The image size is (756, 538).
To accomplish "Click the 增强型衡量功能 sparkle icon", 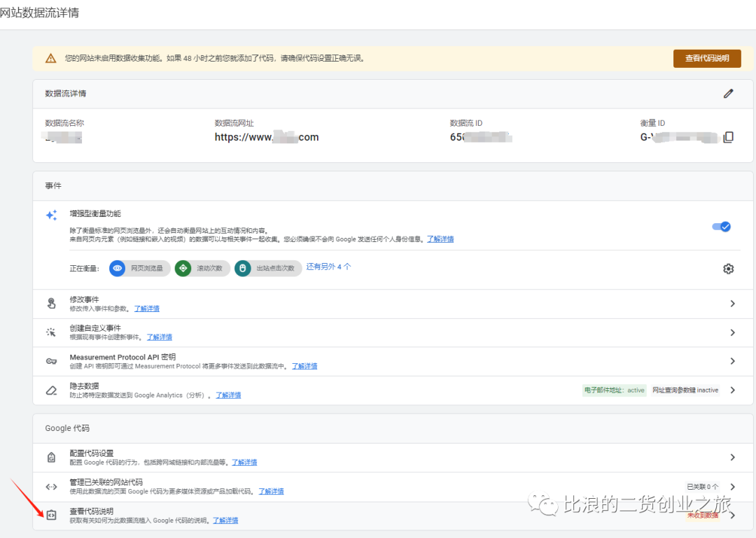I will (51, 215).
